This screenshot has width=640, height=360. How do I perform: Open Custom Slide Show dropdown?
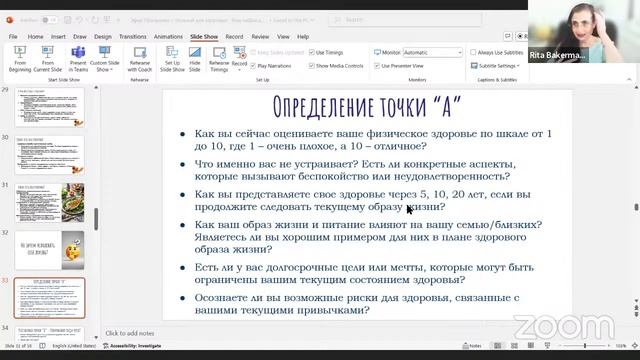104,59
